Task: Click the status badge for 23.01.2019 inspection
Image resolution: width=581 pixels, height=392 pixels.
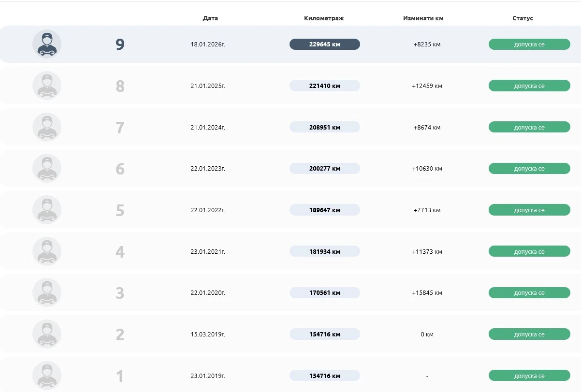Action: (529, 376)
